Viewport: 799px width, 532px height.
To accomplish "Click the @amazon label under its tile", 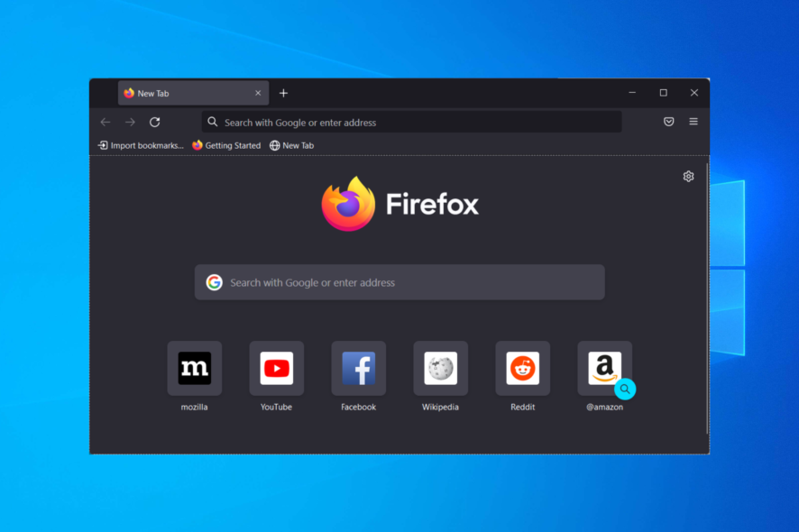I will click(604, 408).
